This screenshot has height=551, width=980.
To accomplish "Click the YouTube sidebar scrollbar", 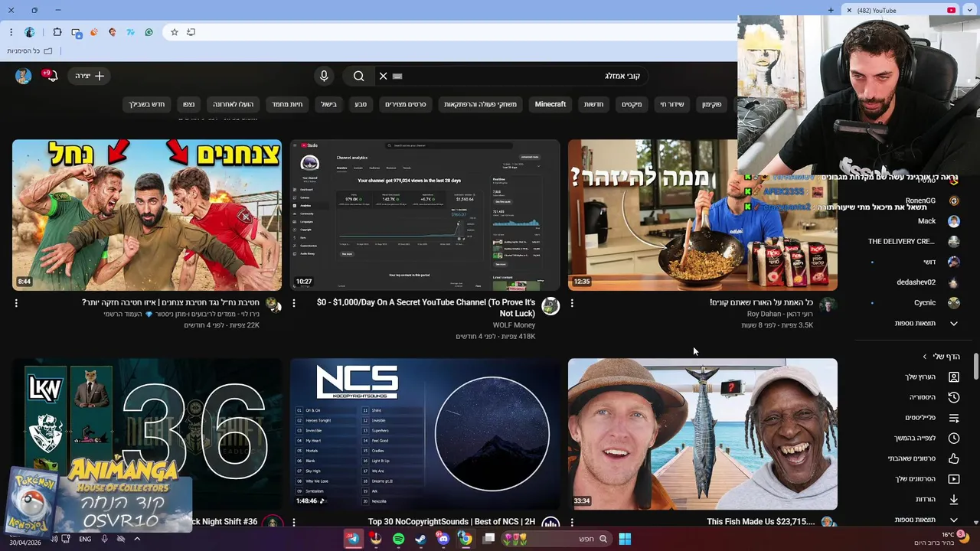I will pyautogui.click(x=975, y=366).
